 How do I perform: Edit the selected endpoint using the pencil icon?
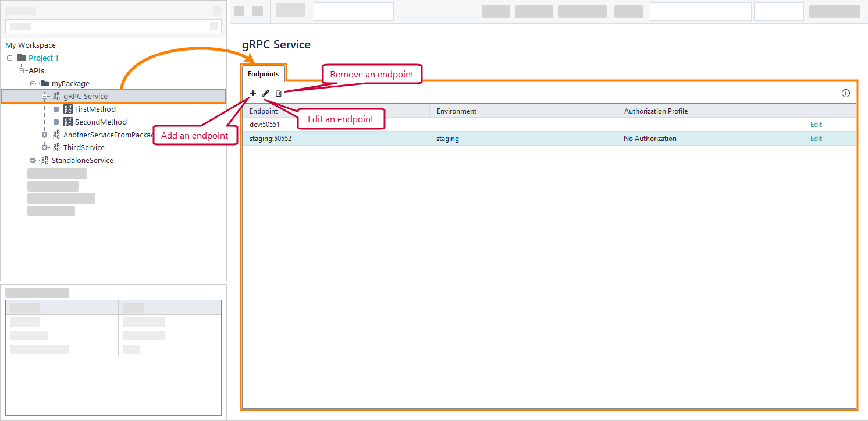265,93
